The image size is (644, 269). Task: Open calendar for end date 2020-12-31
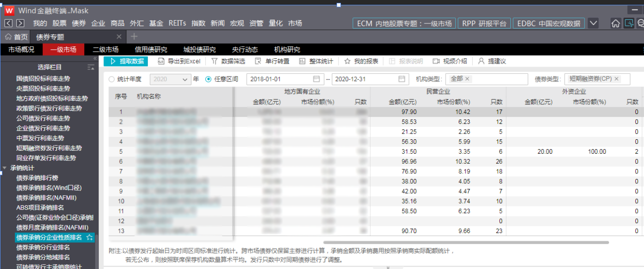click(x=402, y=79)
